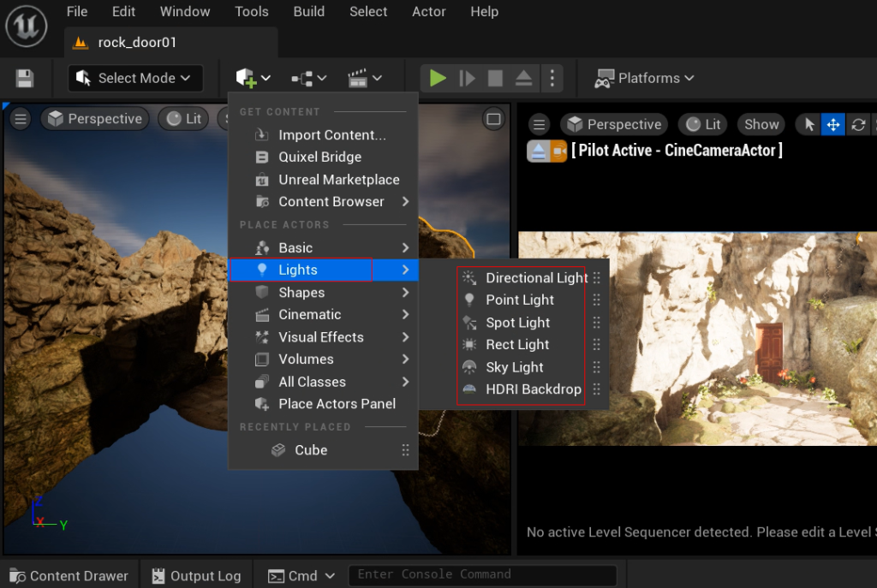Open left viewport hamburger options menu

(x=21, y=119)
